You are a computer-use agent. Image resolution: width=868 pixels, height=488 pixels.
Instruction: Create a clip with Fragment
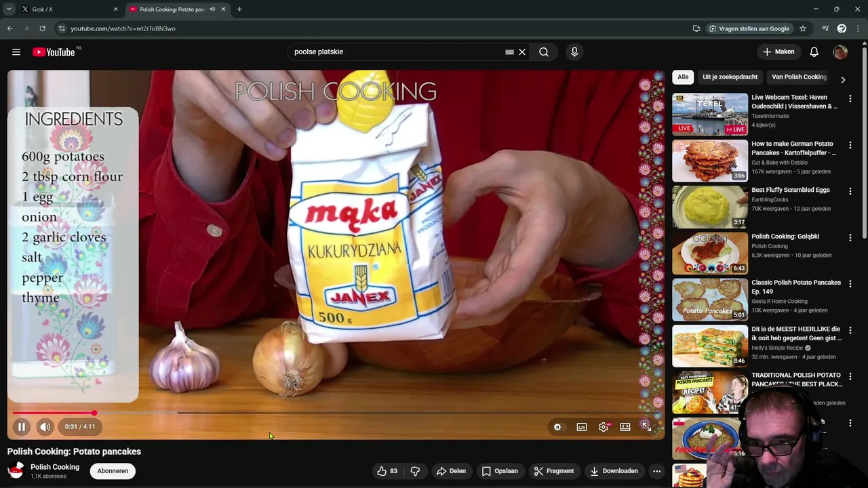[x=553, y=471]
